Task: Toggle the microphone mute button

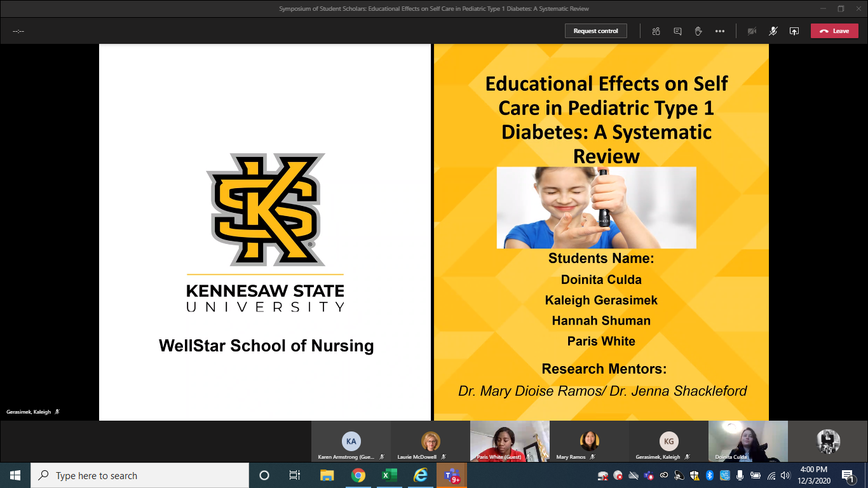Action: point(773,31)
